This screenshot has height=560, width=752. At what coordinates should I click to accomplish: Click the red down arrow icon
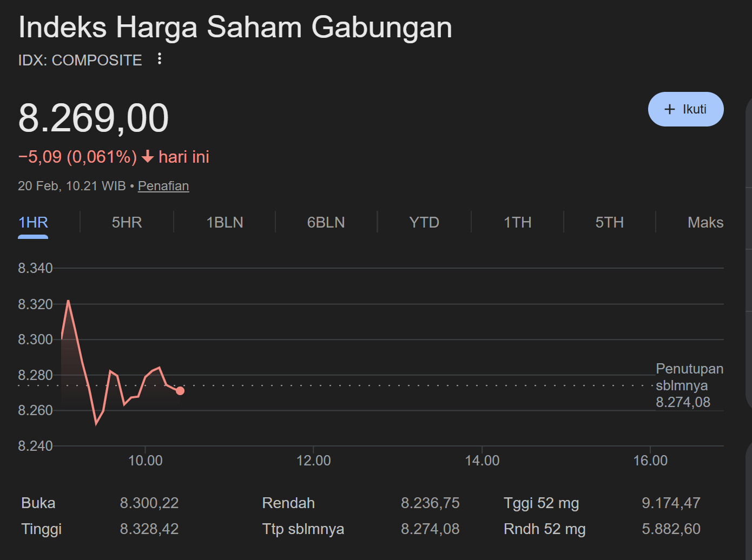tap(148, 157)
